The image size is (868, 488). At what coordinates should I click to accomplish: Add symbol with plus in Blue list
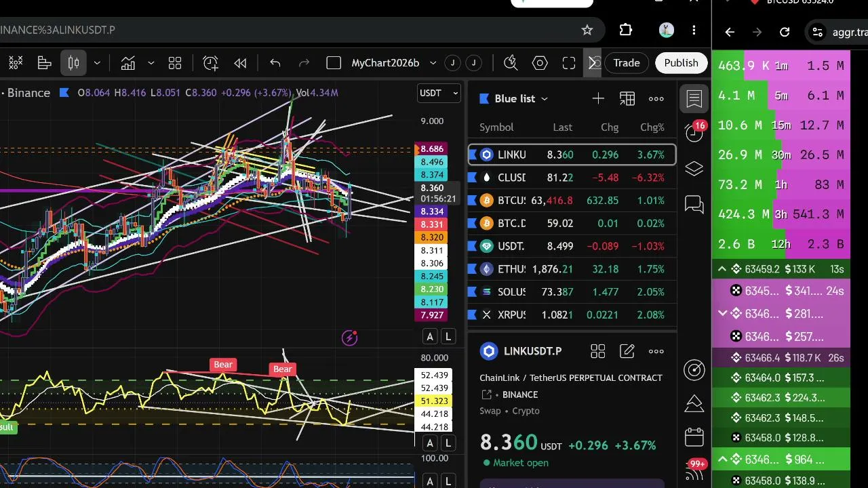tap(598, 99)
